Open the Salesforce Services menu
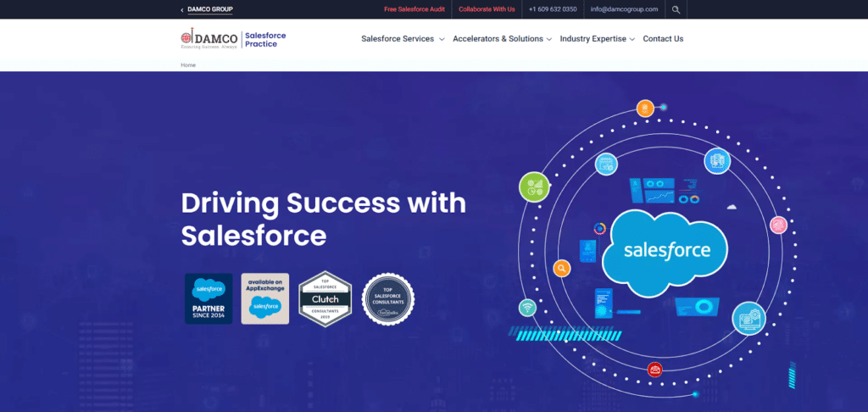 (398, 39)
